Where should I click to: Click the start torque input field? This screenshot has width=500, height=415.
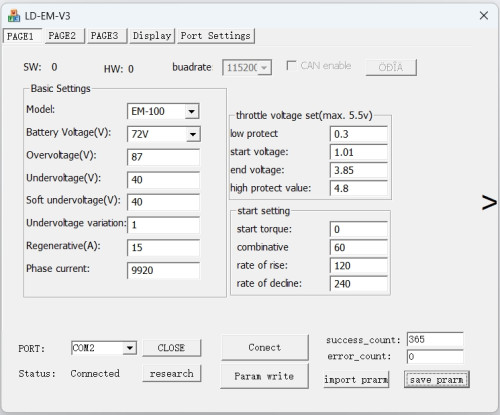(x=359, y=229)
